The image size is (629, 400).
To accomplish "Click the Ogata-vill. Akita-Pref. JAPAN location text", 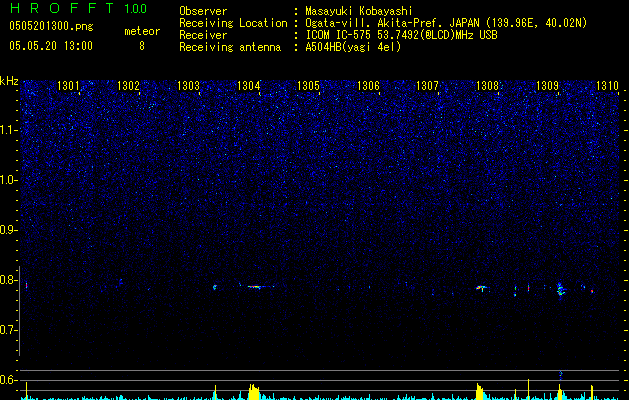I will [446, 23].
